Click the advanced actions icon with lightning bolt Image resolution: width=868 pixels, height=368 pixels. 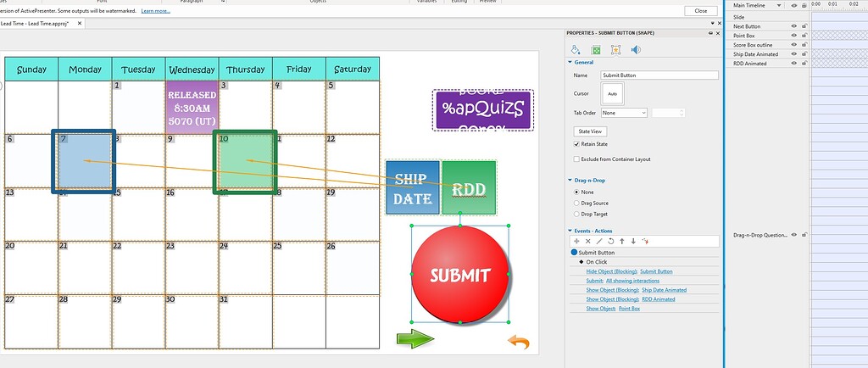(x=645, y=242)
